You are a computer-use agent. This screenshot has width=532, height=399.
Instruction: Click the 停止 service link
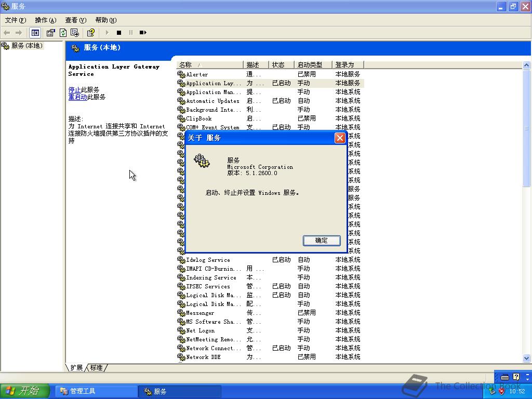74,89
